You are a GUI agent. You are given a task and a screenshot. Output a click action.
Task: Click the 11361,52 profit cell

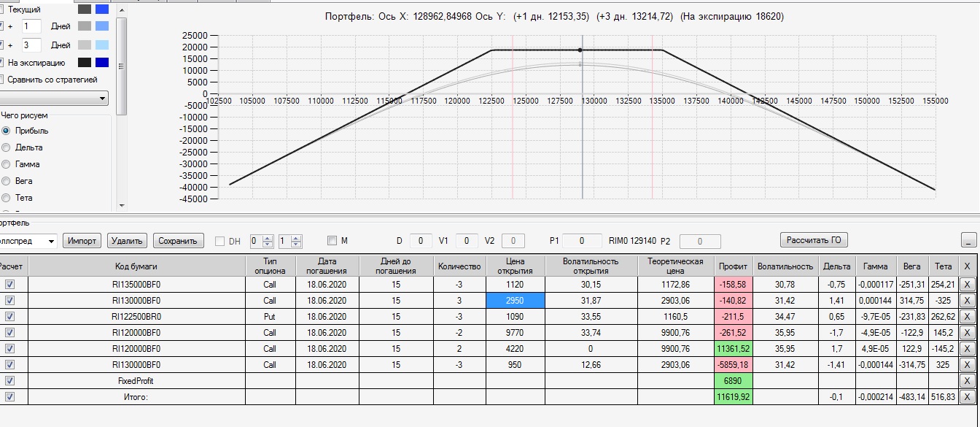tap(733, 349)
